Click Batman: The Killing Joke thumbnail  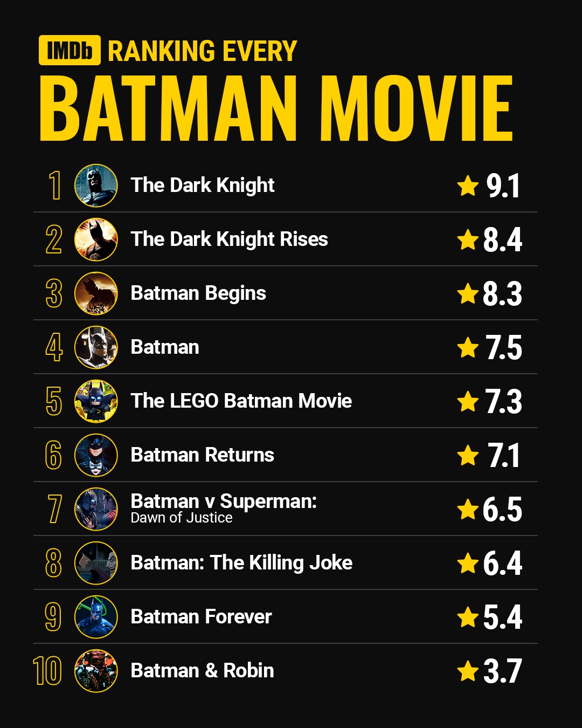tap(96, 563)
